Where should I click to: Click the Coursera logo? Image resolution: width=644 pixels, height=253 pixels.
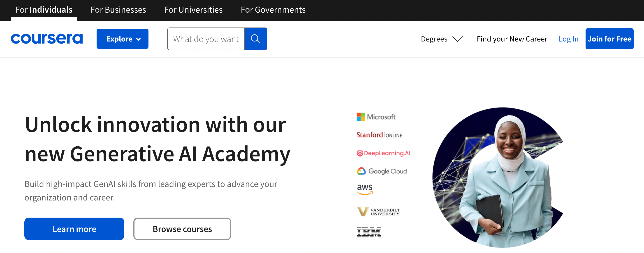click(x=46, y=39)
